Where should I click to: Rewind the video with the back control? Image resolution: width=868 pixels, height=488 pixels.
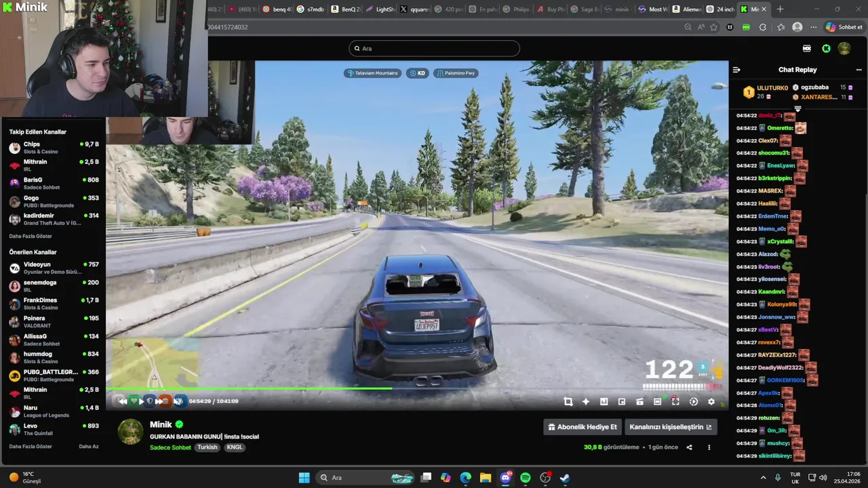123,401
